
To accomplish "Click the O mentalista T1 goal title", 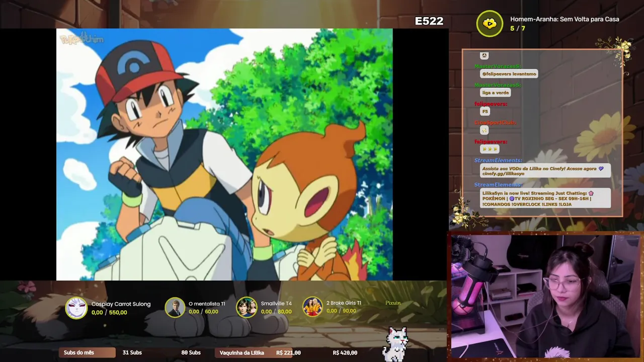I will (x=207, y=304).
